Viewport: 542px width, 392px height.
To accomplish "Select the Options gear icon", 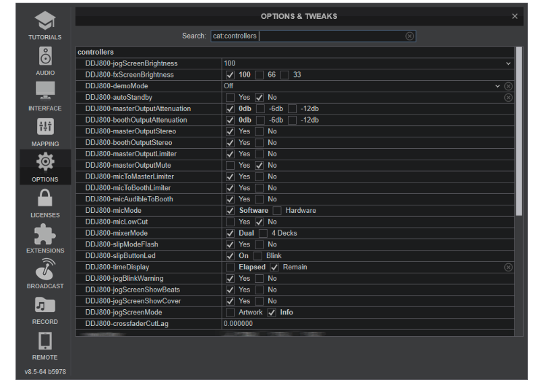I will 45,162.
